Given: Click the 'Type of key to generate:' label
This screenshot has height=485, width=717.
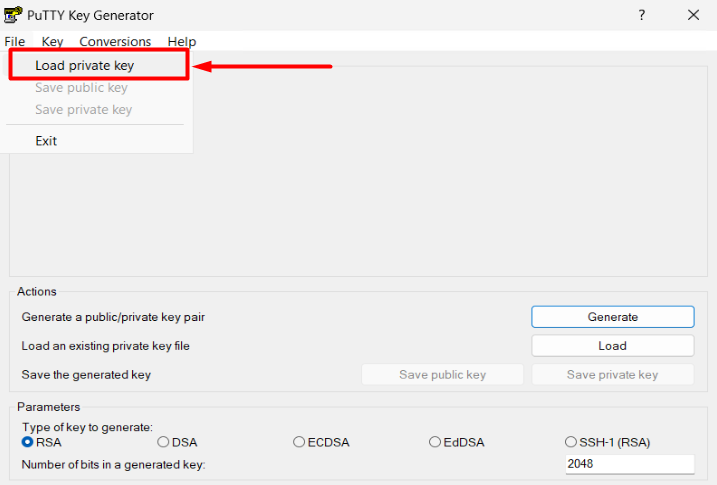Looking at the screenshot, I should [87, 427].
